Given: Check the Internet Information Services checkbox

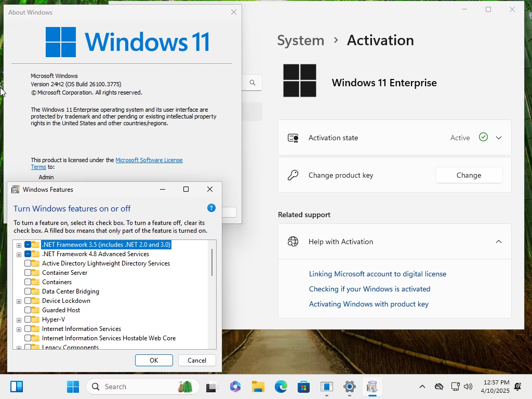Looking at the screenshot, I should (x=28, y=329).
